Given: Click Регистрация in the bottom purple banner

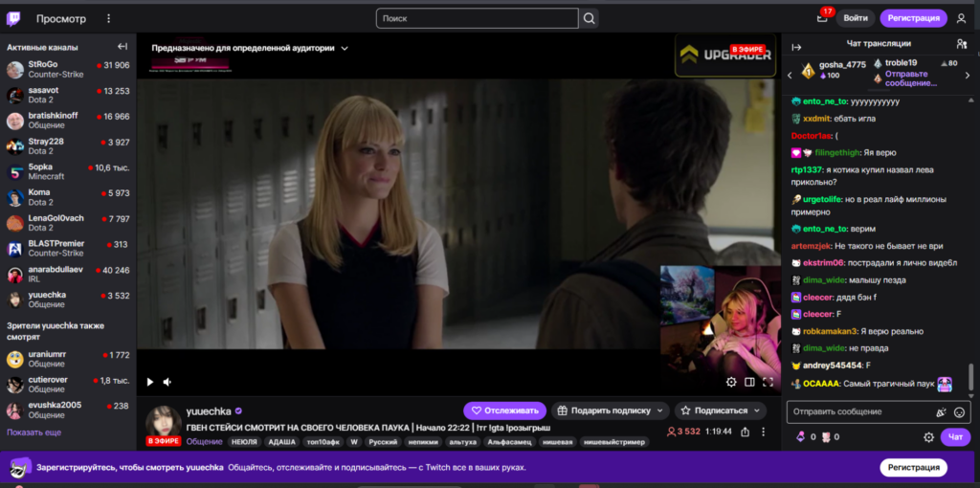Looking at the screenshot, I should click(x=913, y=467).
